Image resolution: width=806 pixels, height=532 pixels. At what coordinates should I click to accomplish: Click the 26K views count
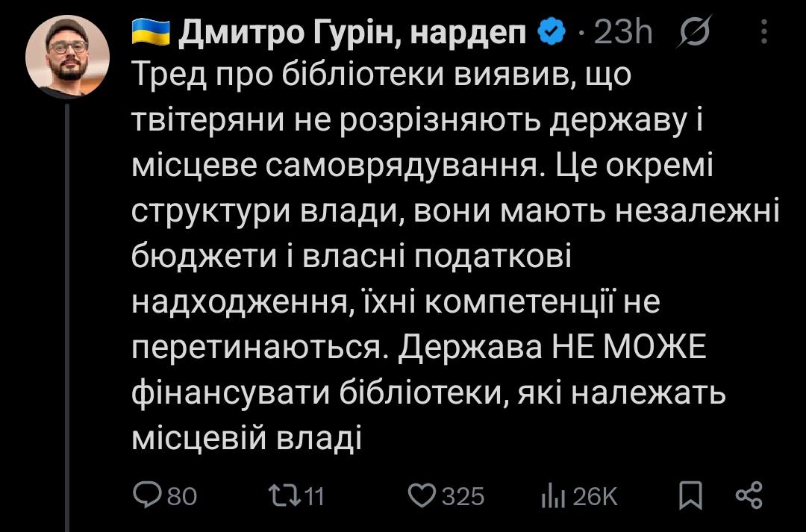click(595, 496)
